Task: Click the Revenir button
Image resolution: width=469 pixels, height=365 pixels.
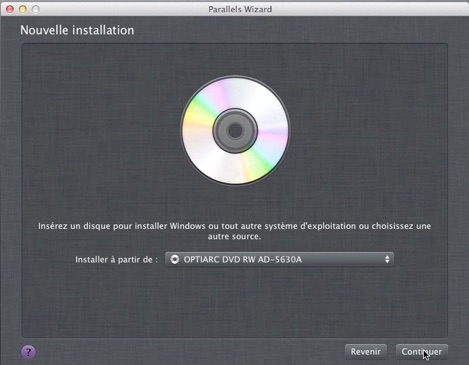Action: point(366,352)
